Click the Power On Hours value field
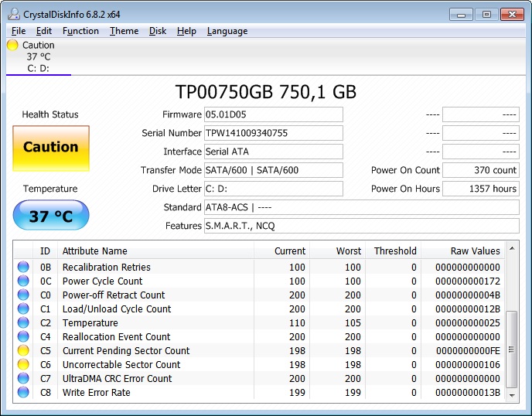Screen dimensions: 532x416 [481, 189]
